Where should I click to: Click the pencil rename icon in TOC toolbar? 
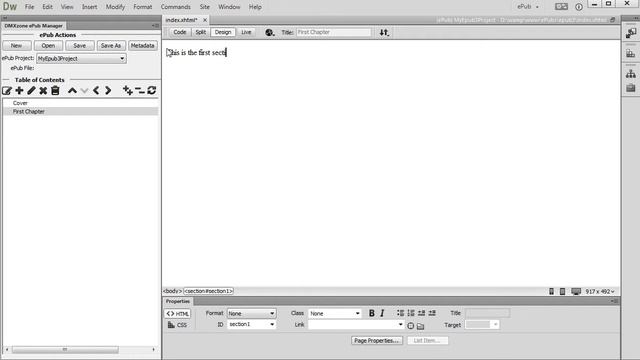click(x=31, y=91)
